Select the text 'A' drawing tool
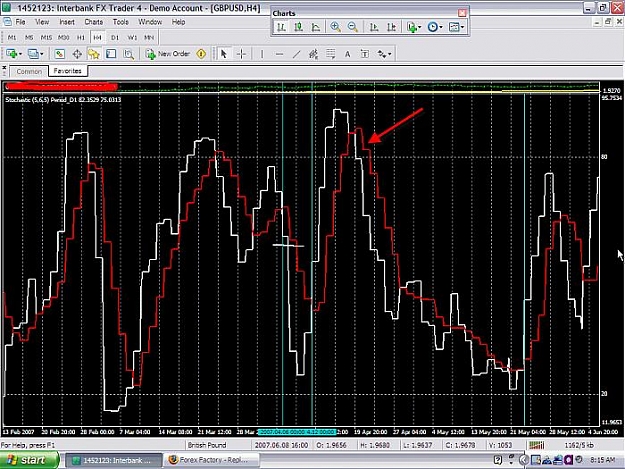This screenshot has height=469, width=625. [x=348, y=54]
